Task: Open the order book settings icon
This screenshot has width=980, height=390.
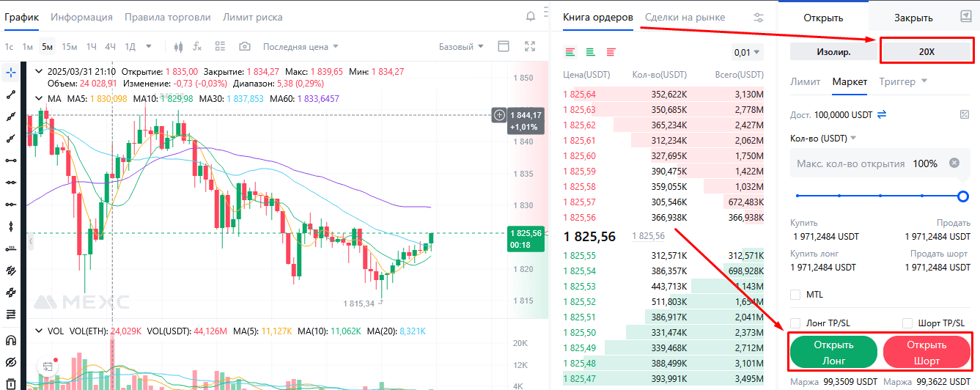Action: [759, 18]
